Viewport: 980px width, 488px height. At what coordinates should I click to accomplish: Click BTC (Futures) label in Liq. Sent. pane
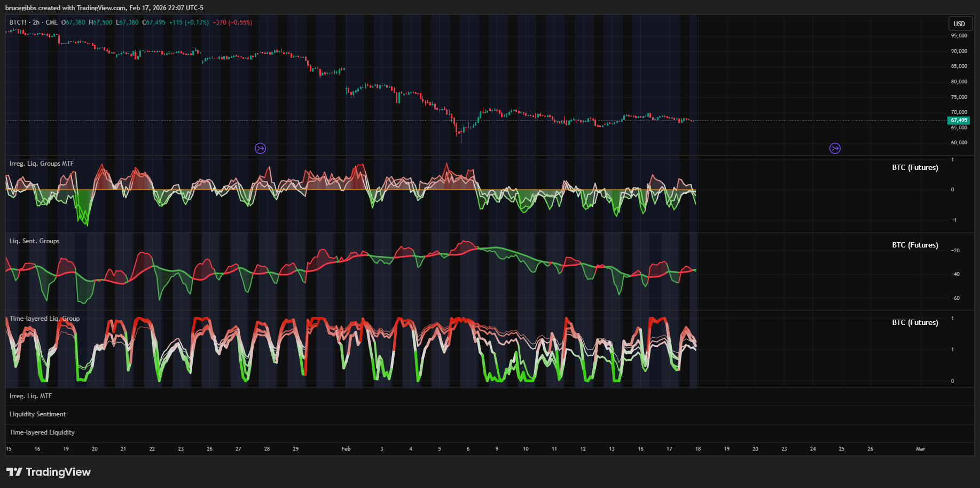tap(915, 245)
